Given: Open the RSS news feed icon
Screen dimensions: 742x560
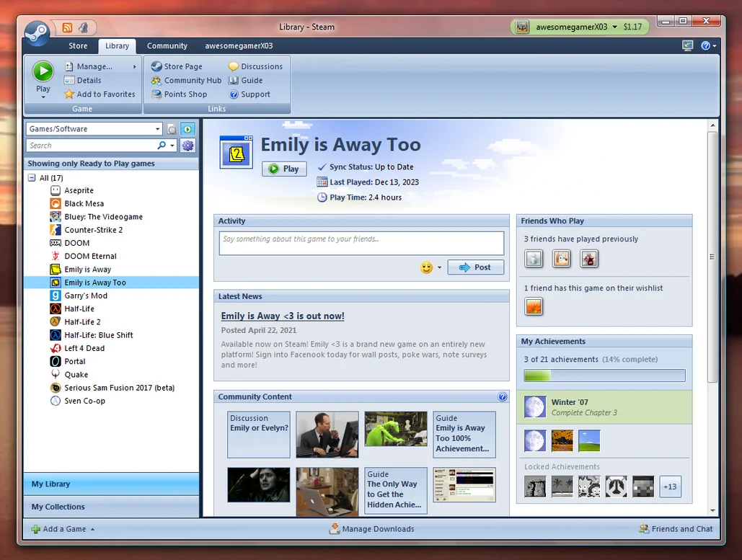Looking at the screenshot, I should pos(67,27).
